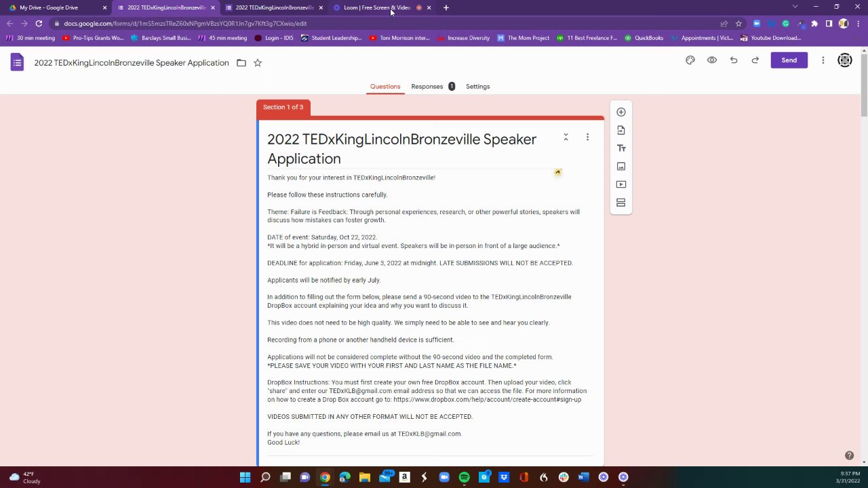
Task: Open Spotify from the taskbar
Action: (x=464, y=477)
